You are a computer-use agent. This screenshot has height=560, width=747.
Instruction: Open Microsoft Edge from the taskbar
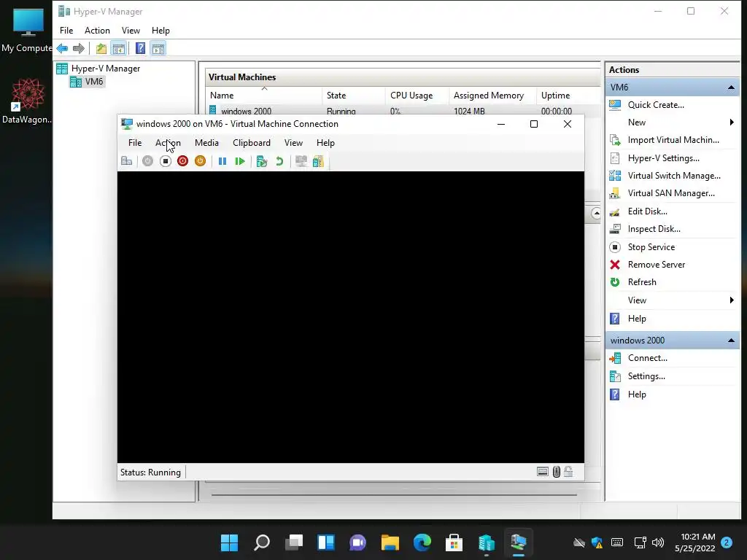[x=422, y=542]
